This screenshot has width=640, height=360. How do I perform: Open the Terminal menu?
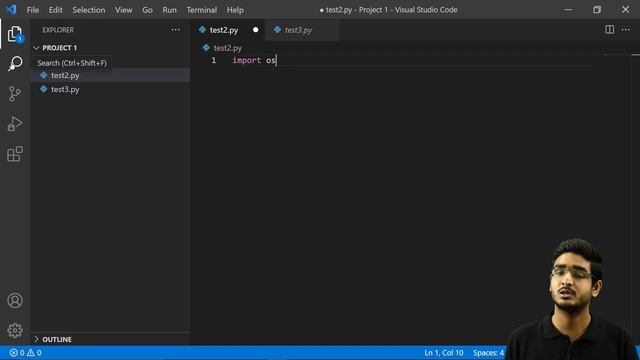pyautogui.click(x=202, y=10)
